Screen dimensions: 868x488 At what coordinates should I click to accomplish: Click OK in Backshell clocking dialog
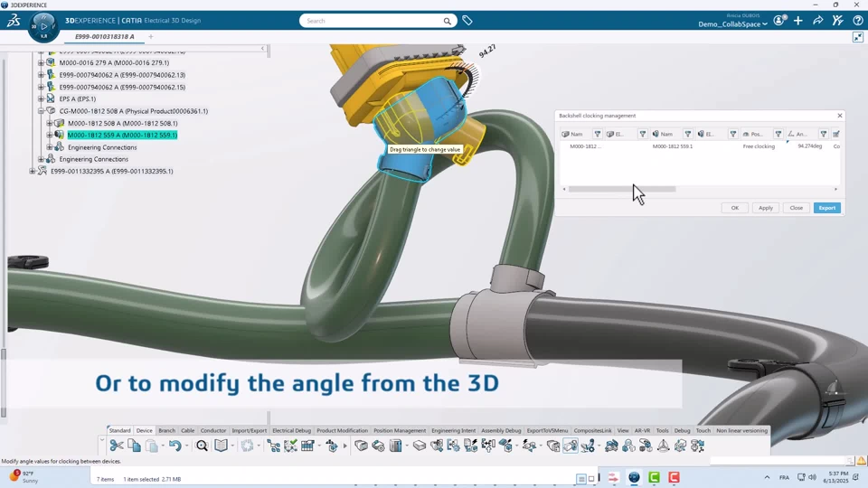pos(734,208)
